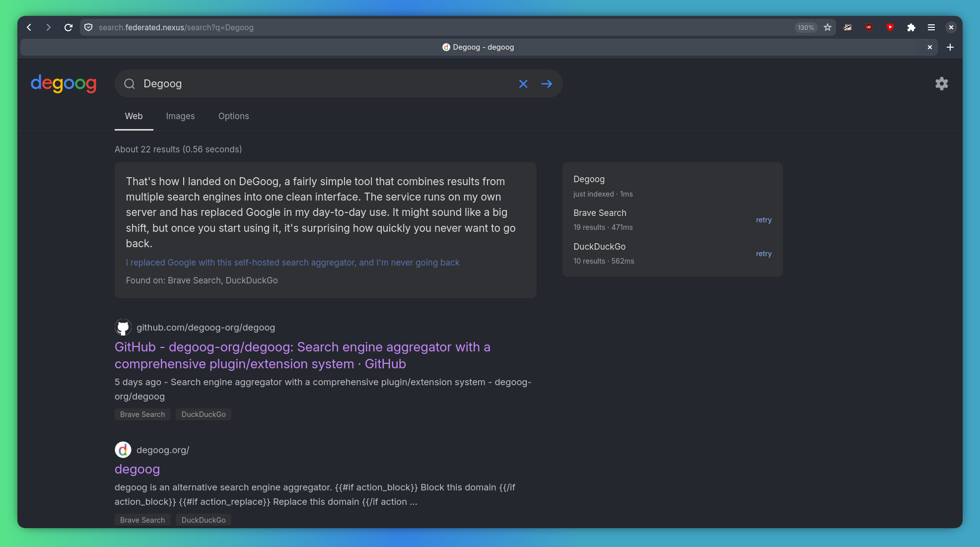Click the Degoog - degoog browser tab
This screenshot has height=547, width=980.
point(479,47)
